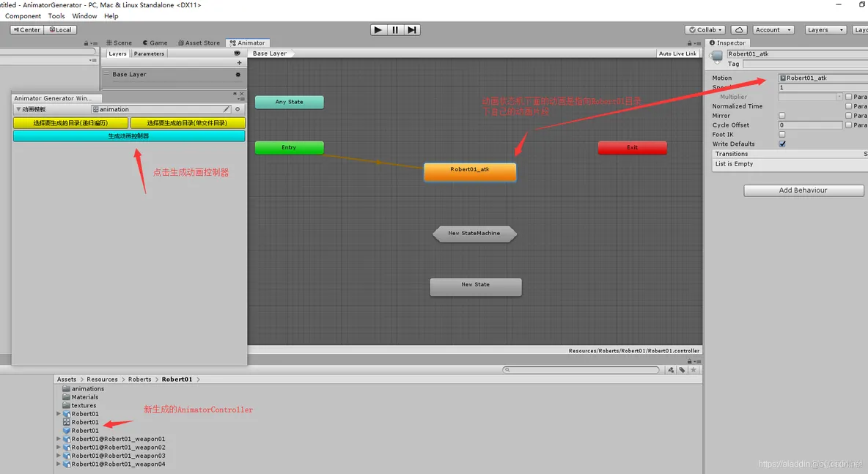The height and width of the screenshot is (474, 868).
Task: Select the Layers tab in Animator
Action: (x=117, y=53)
